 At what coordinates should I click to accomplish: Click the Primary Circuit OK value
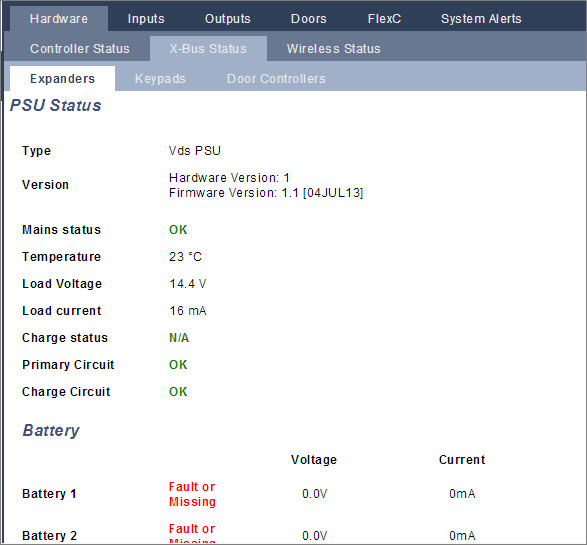coord(178,365)
